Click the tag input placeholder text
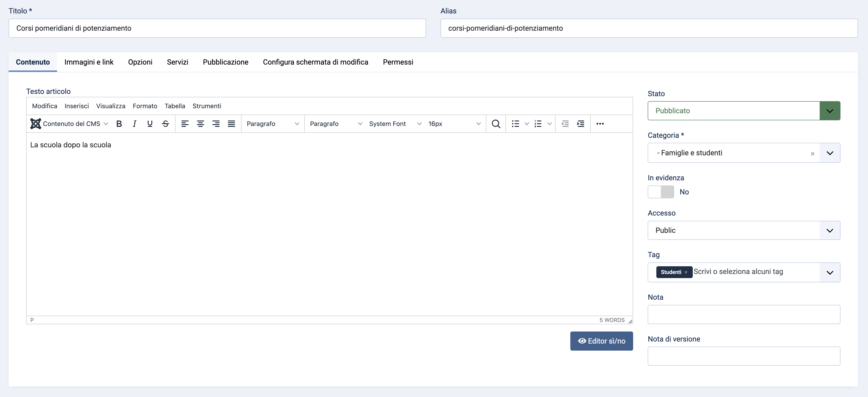Viewport: 868px width, 397px height. click(x=738, y=272)
